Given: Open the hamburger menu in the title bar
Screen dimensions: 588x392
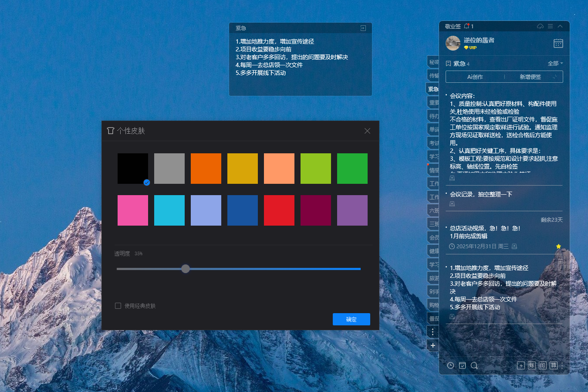Looking at the screenshot, I should point(550,26).
